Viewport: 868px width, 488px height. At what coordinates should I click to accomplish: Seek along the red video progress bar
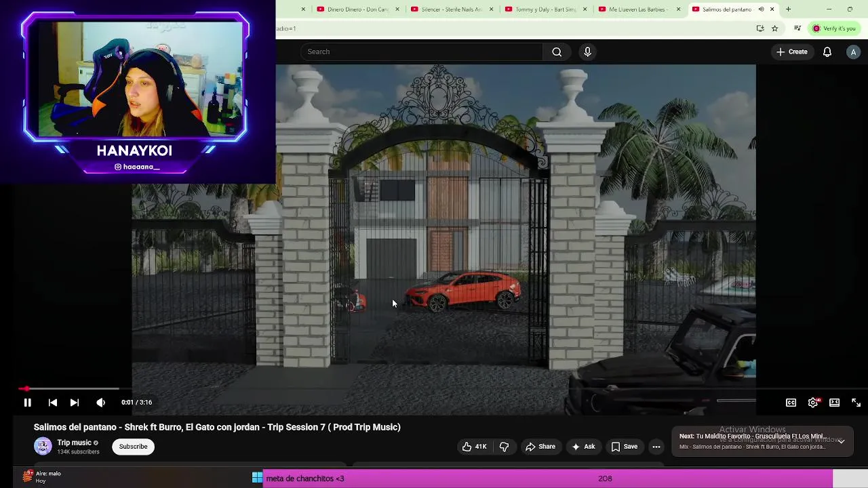pyautogui.click(x=434, y=389)
